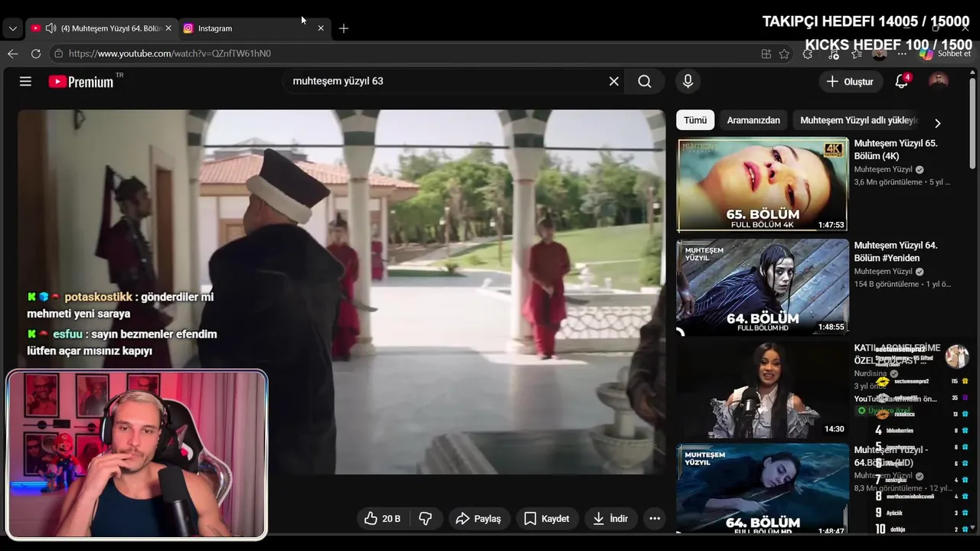The width and height of the screenshot is (980, 551).
Task: Select Tümü filter chip
Action: pos(695,120)
